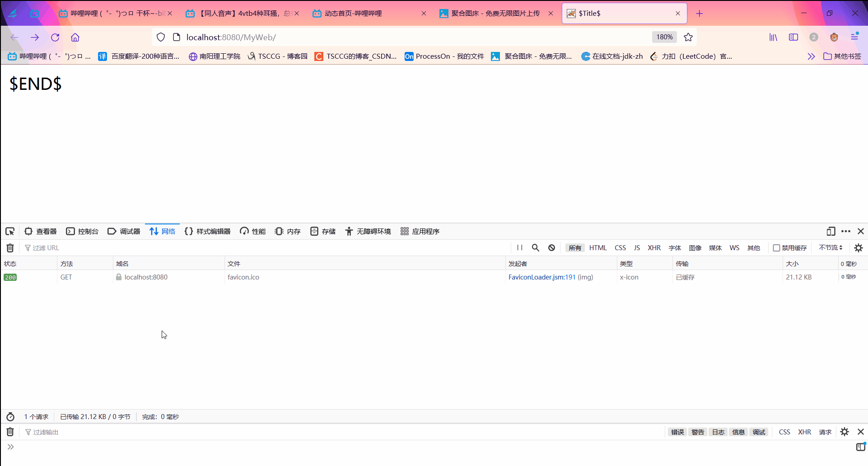Filter network requests by XHR
This screenshot has height=466, width=868.
click(x=654, y=248)
